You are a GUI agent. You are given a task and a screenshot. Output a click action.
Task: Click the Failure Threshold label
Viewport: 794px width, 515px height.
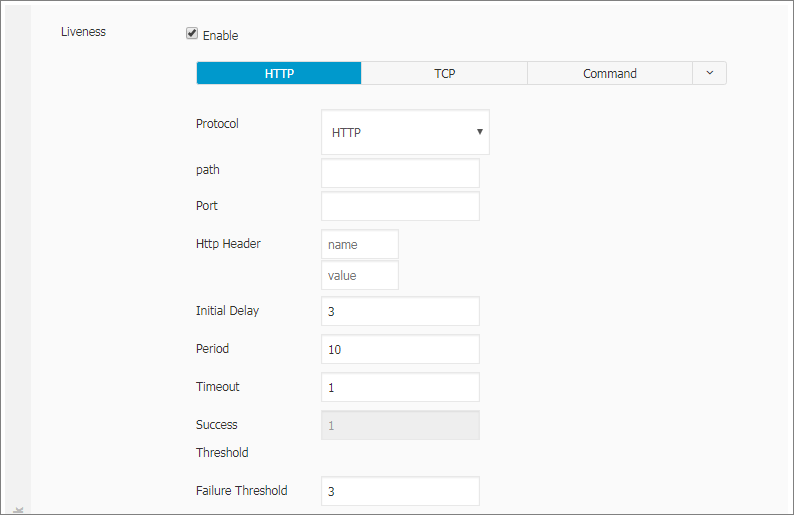[242, 491]
